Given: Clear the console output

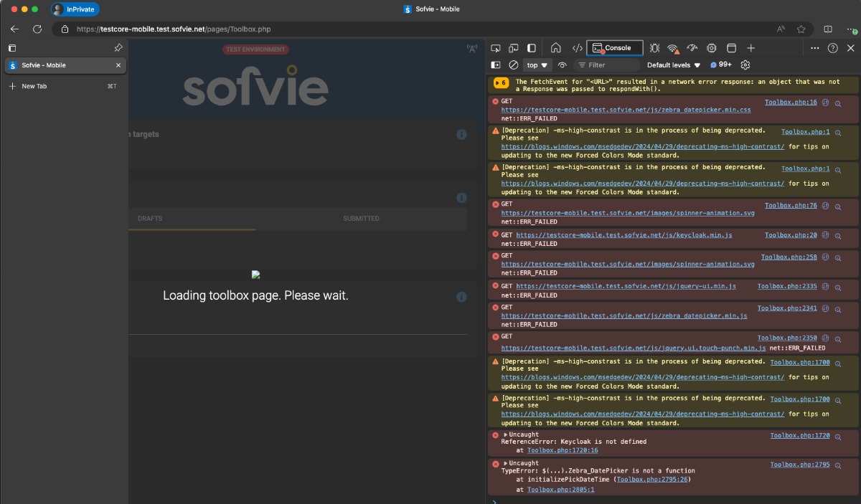Looking at the screenshot, I should (513, 65).
